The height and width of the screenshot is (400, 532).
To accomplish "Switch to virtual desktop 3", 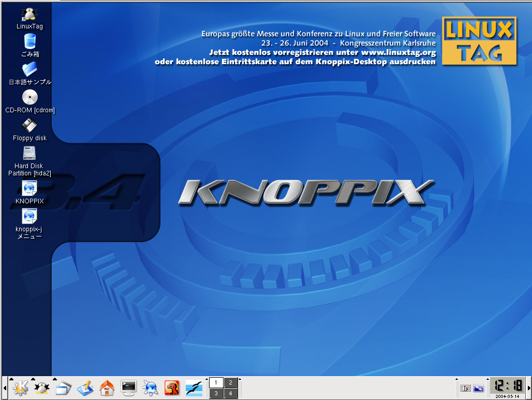I will [216, 393].
